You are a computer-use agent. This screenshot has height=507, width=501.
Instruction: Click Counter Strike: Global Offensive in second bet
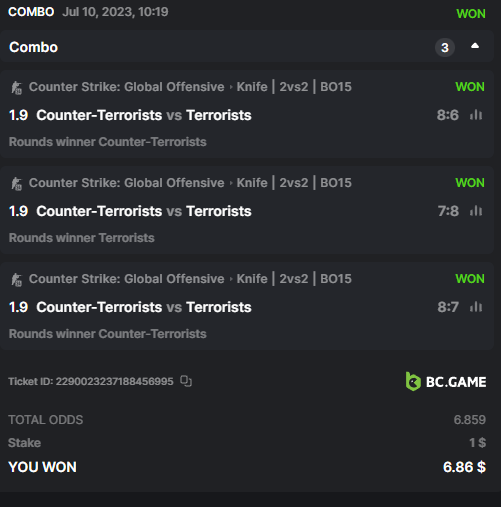(x=126, y=183)
